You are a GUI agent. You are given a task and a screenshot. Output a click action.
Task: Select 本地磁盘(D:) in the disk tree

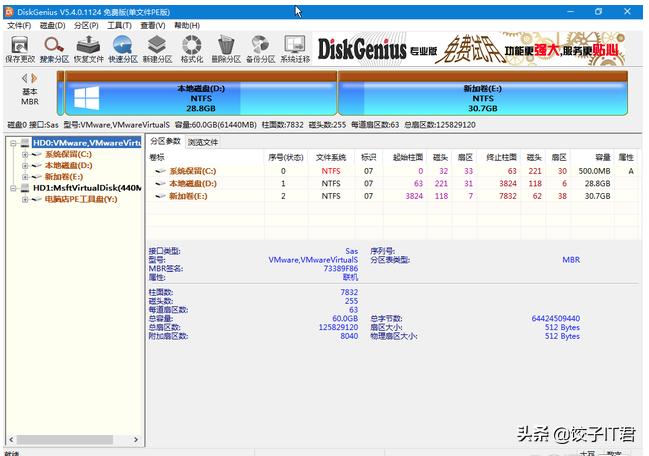coord(68,166)
